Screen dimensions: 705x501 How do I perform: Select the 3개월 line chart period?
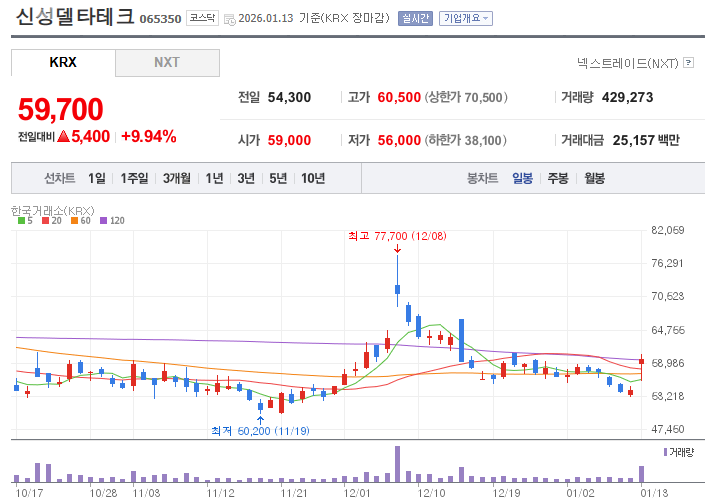(x=177, y=179)
